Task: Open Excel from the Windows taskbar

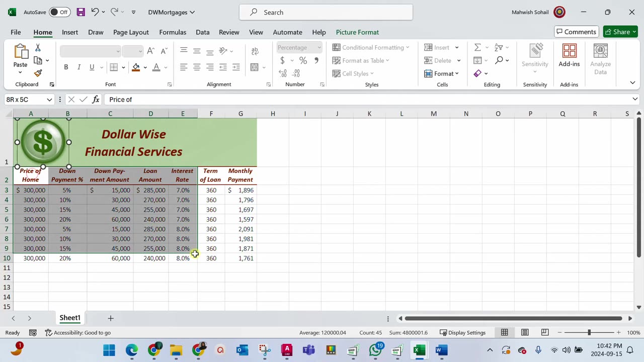Action: click(x=420, y=350)
